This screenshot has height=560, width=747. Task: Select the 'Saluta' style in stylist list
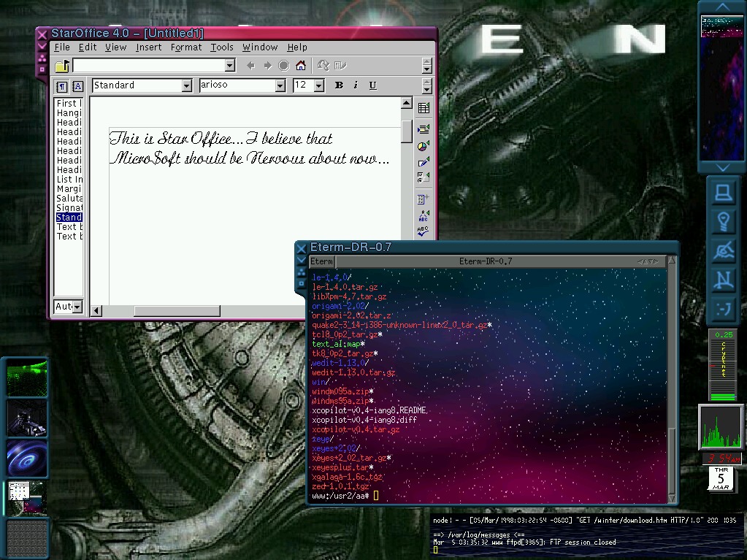click(69, 199)
